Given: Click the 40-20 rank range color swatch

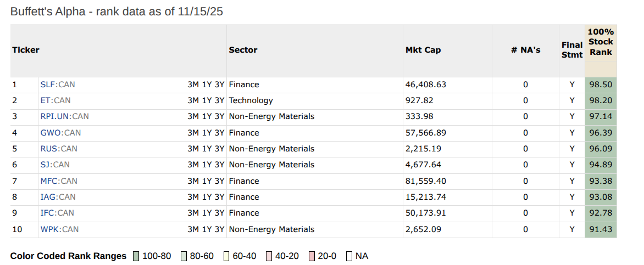Looking at the screenshot, I should pos(269,256).
